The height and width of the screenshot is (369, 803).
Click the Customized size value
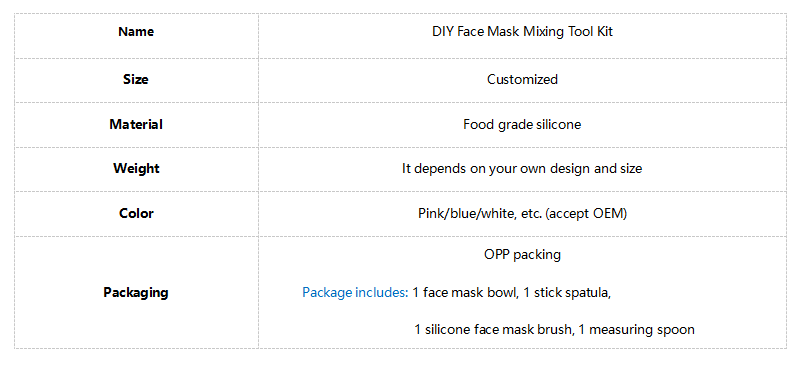tap(522, 79)
